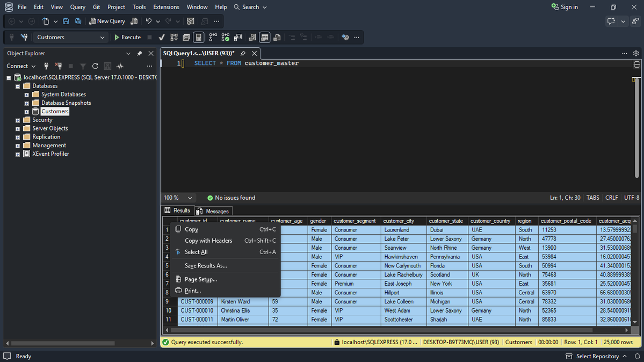Toggle Include Live Query Statistics
Image resolution: width=644 pixels, height=362 pixels.
pyautogui.click(x=225, y=38)
